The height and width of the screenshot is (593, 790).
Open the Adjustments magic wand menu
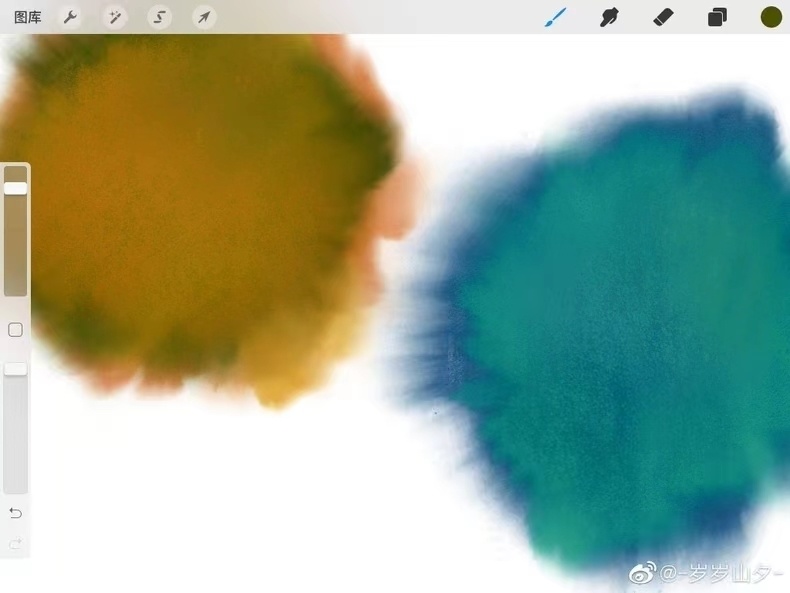(x=115, y=18)
